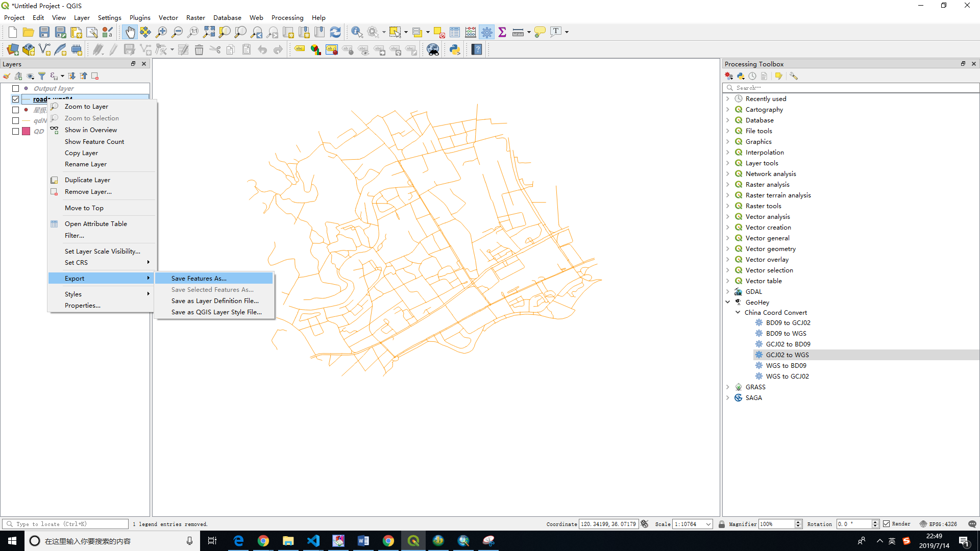Click the Coordinate input field in status bar
This screenshot has height=551, width=980.
[x=609, y=524]
